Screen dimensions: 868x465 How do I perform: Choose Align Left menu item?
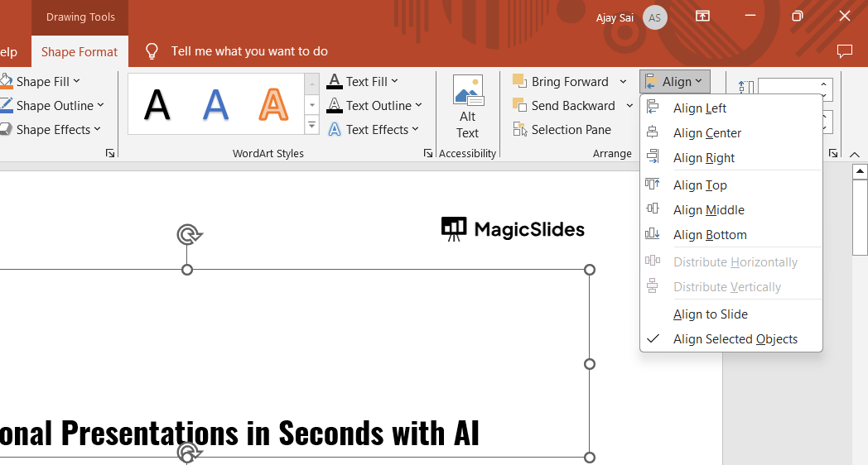pos(731,108)
